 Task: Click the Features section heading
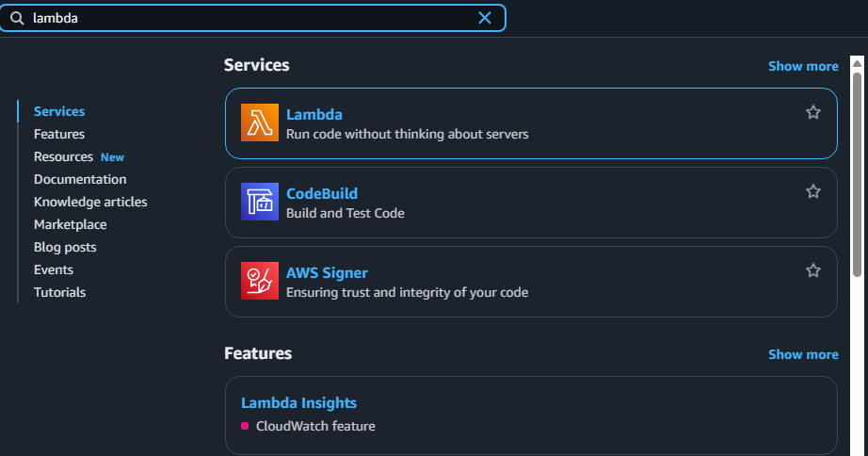click(x=258, y=353)
